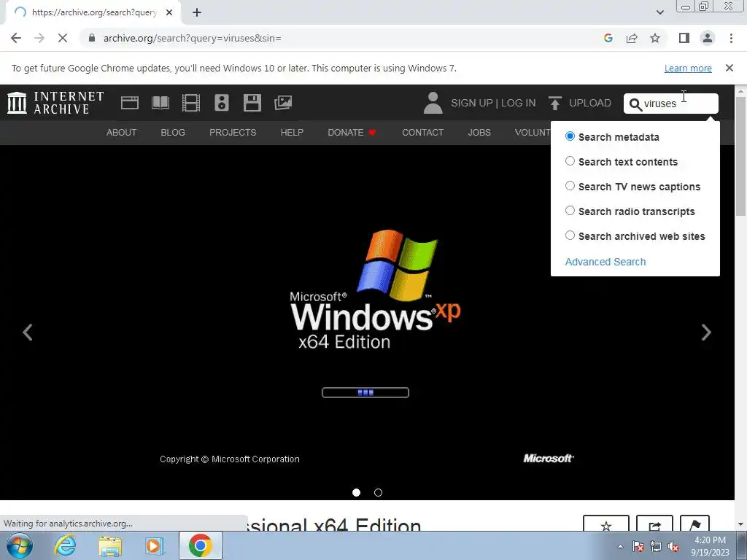Viewport: 747px width, 560px height.
Task: Open Windows Explorer from taskbar
Action: tap(110, 545)
